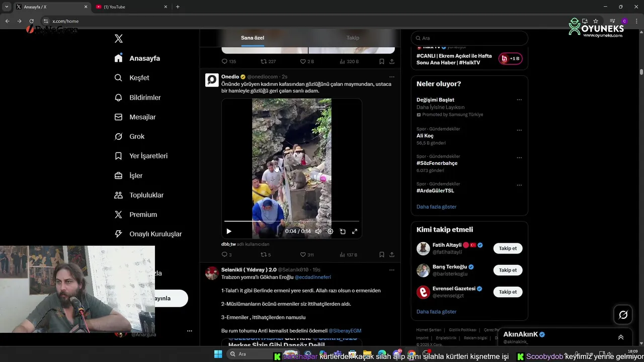This screenshot has height=362, width=644.
Task: Open Selanikli profile avatar
Action: (212, 274)
